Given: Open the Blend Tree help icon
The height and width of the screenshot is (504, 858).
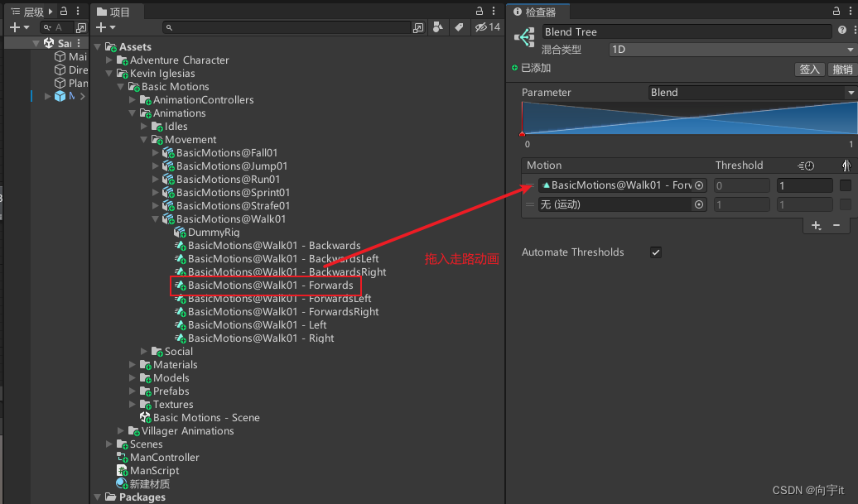Looking at the screenshot, I should [x=842, y=30].
